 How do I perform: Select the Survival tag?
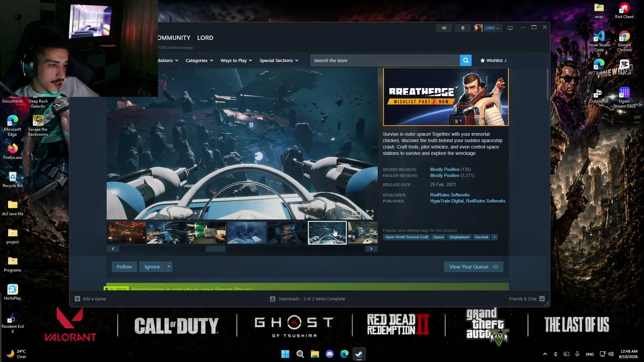pos(481,237)
